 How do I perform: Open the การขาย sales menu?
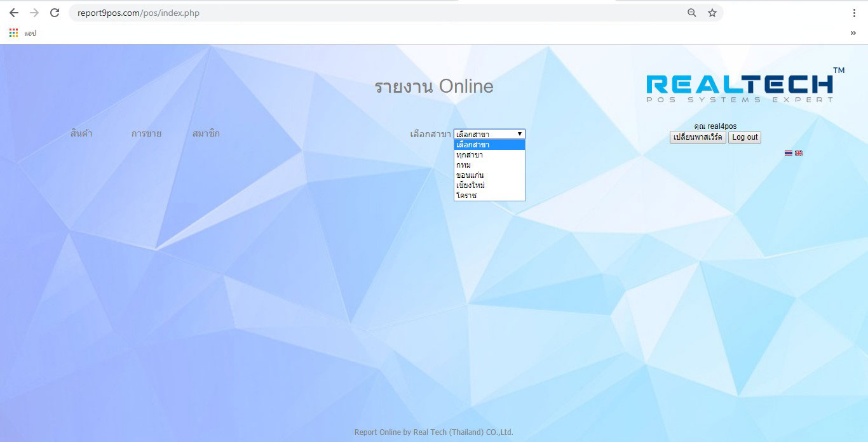pos(146,133)
